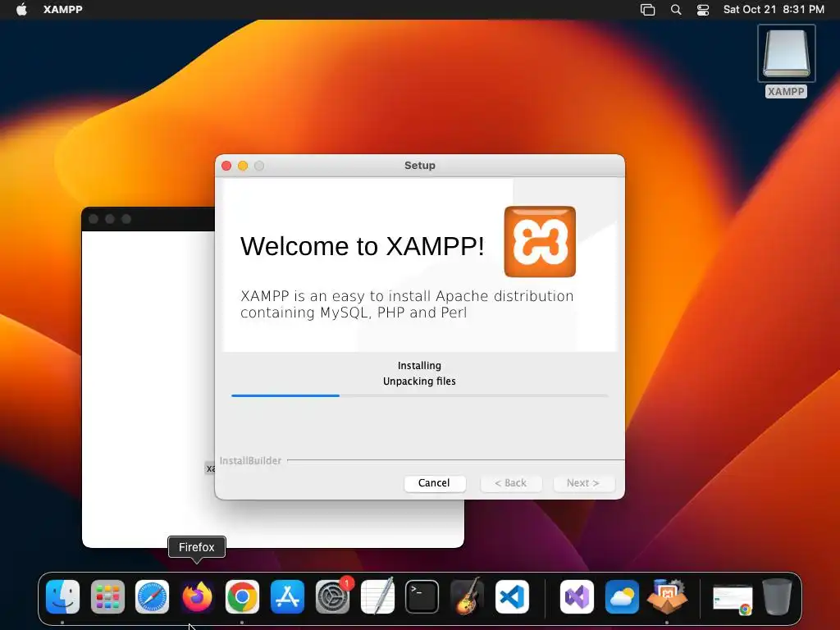840x630 pixels.
Task: Open Google Chrome from the Dock
Action: [242, 596]
